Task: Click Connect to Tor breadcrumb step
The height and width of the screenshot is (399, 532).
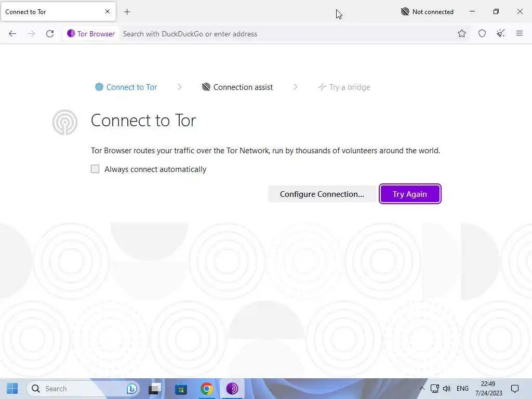Action: click(126, 87)
